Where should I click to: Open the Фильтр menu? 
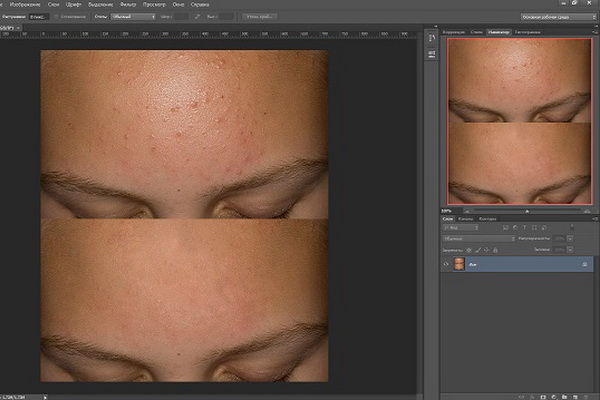point(127,5)
